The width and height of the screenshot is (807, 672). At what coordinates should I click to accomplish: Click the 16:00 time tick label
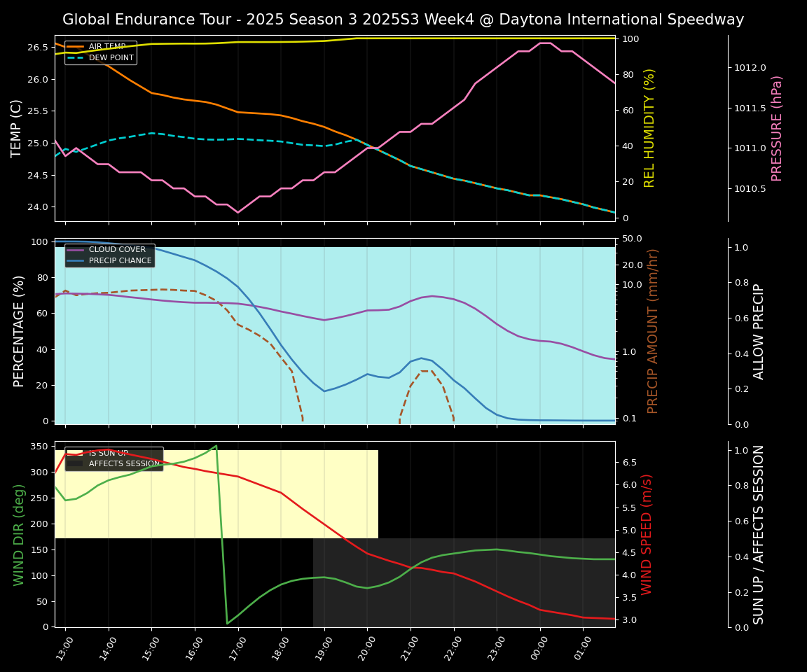[x=193, y=648]
